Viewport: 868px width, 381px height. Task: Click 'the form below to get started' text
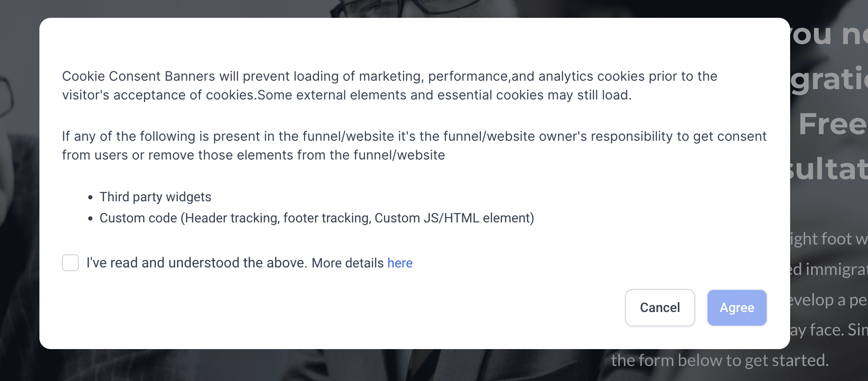click(x=720, y=360)
